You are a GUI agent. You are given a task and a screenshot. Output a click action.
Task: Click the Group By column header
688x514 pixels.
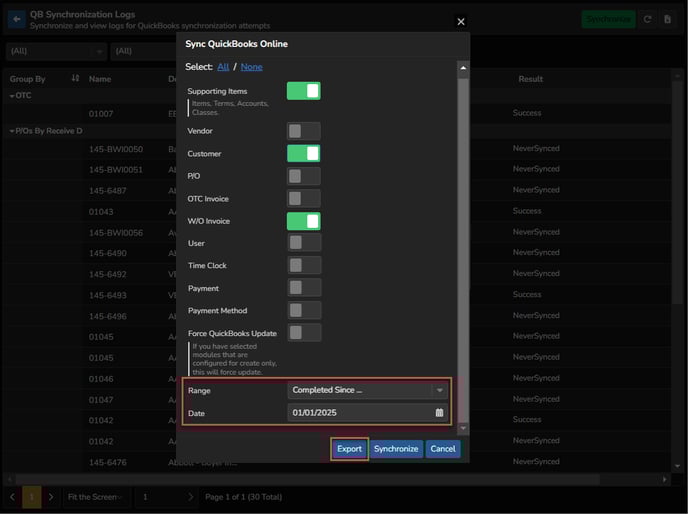[28, 79]
